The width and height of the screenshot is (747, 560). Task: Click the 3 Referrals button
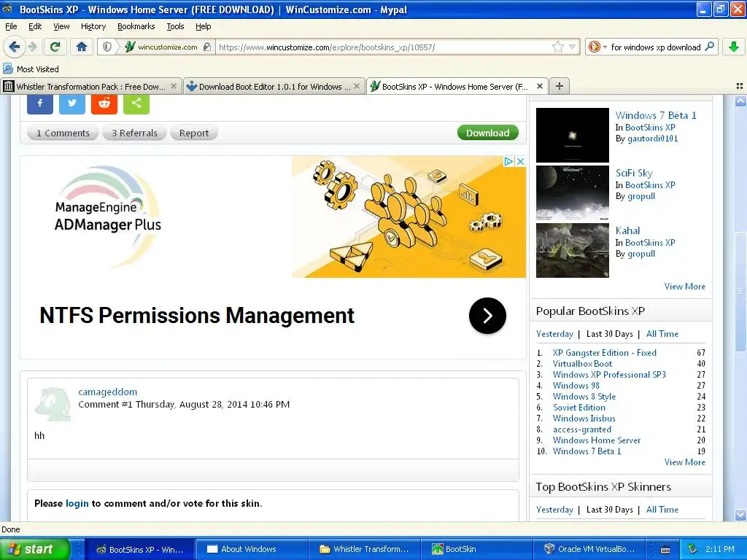(x=134, y=133)
